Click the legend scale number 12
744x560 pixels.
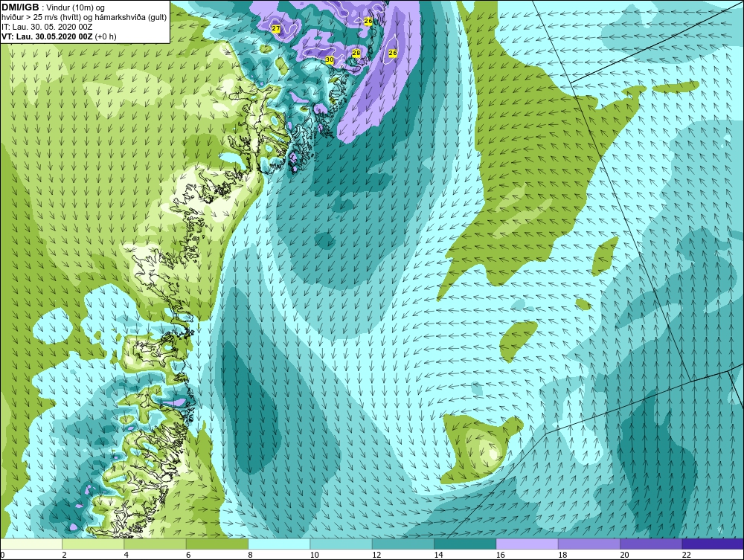tap(376, 555)
